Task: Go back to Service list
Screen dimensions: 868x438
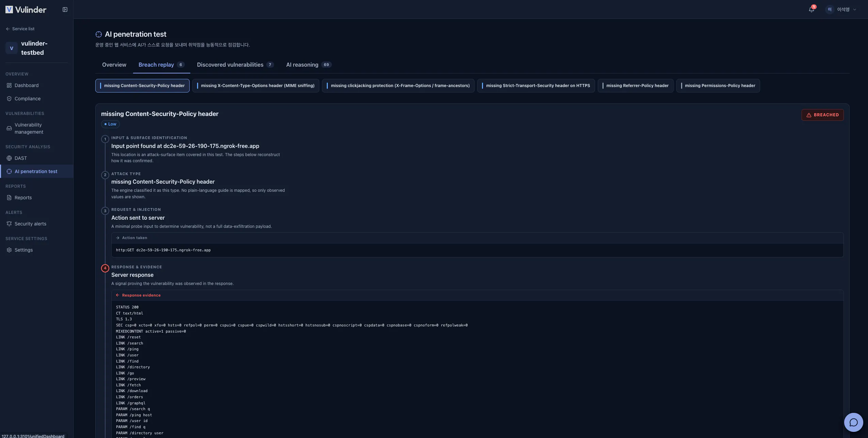Action: [20, 29]
